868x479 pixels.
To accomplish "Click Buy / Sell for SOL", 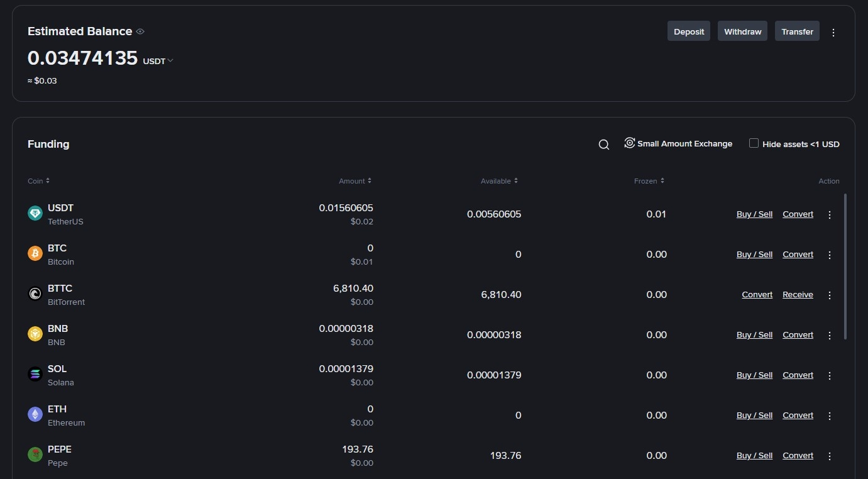I will pyautogui.click(x=754, y=375).
